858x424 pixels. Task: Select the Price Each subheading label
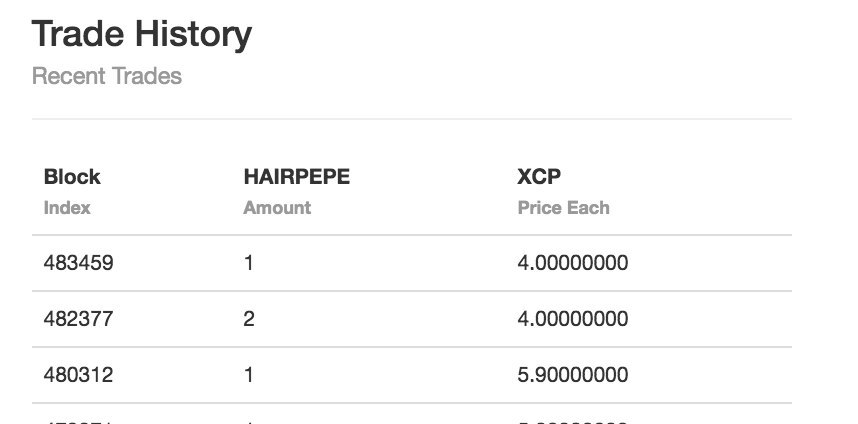tap(564, 208)
